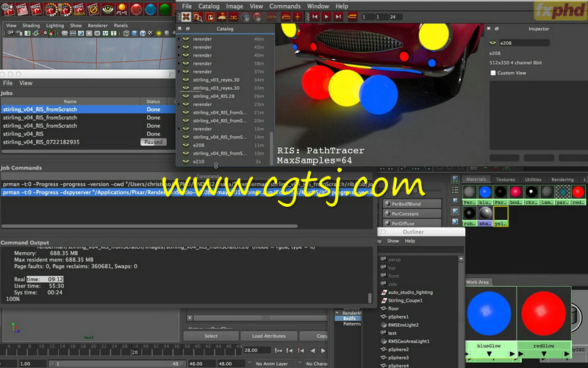Image resolution: width=588 pixels, height=368 pixels.
Task: Switch to Utilities tab in Hypershade
Action: point(533,180)
